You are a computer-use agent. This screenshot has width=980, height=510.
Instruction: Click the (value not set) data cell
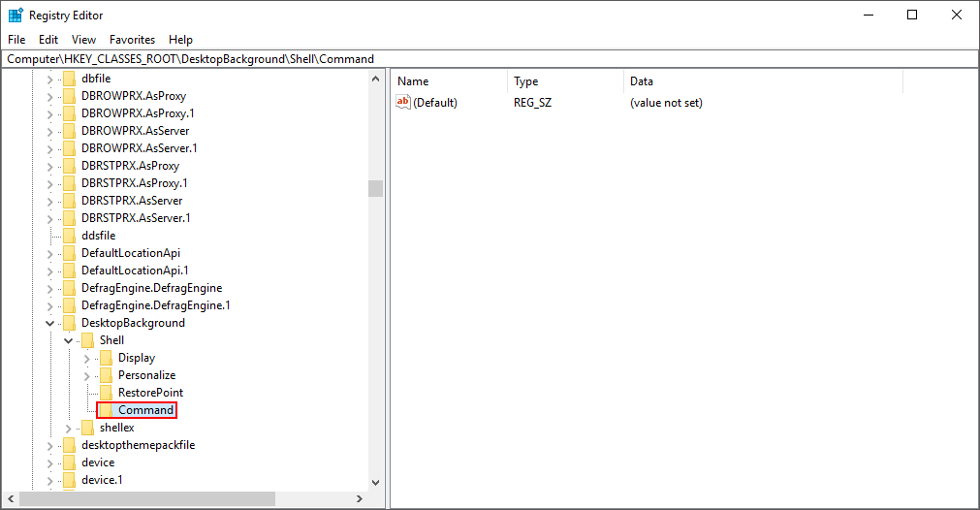click(x=666, y=103)
